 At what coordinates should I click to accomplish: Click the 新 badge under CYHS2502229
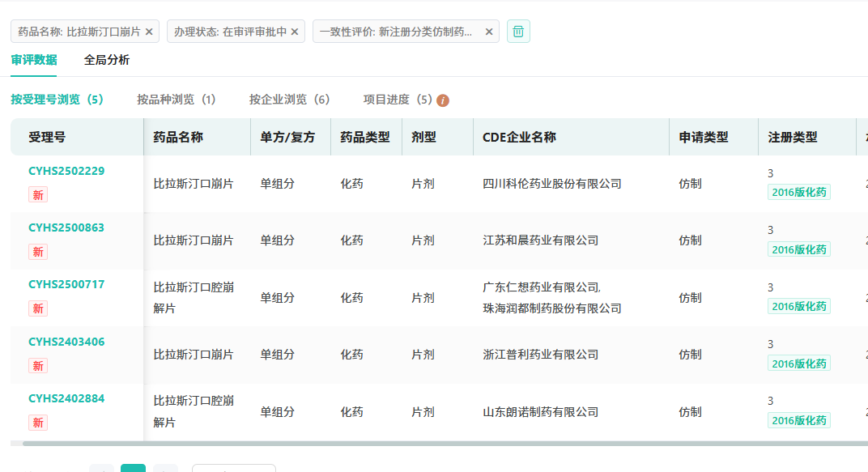click(x=38, y=194)
